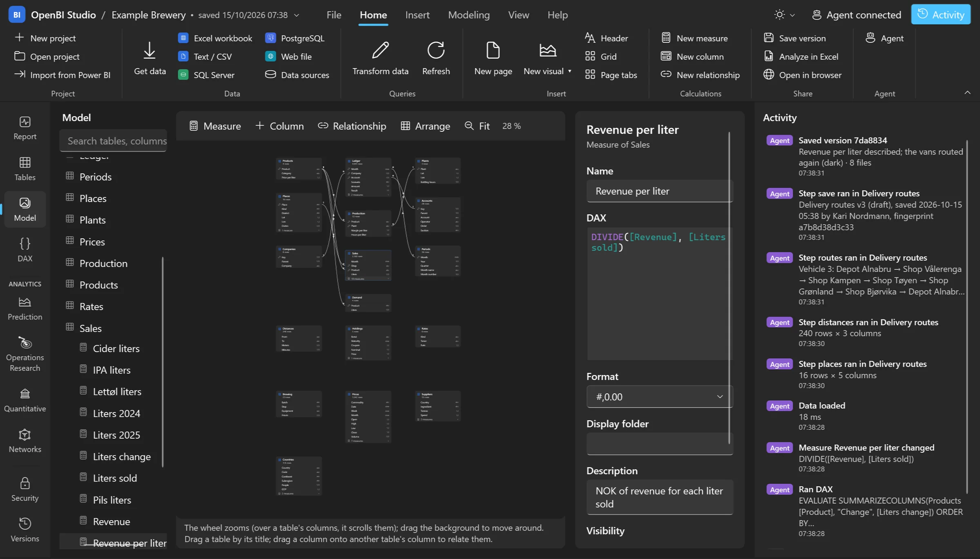Collapse the ribbon with the chevron
The image size is (980, 559).
pos(967,93)
